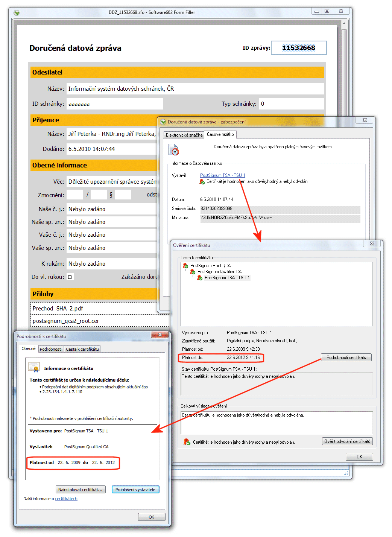392x537 pixels.
Task: Click the Form Filler app icon in title bar
Action: [x=17, y=12]
